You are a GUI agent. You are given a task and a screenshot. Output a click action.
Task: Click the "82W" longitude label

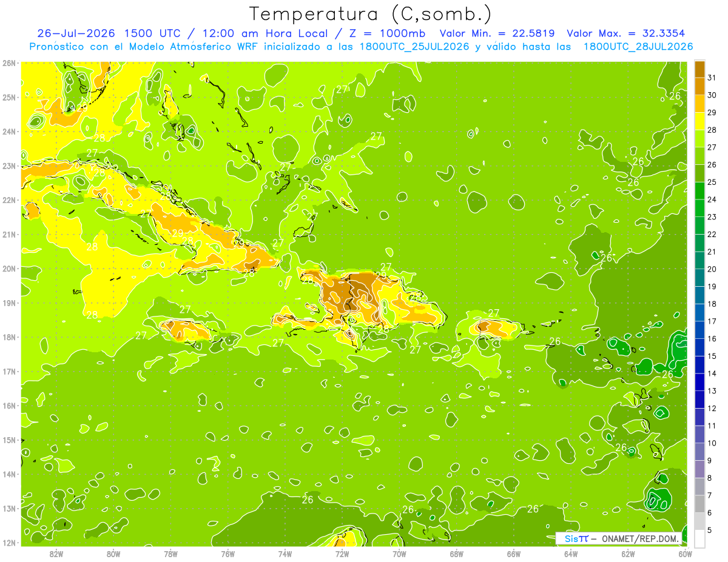click(x=56, y=554)
